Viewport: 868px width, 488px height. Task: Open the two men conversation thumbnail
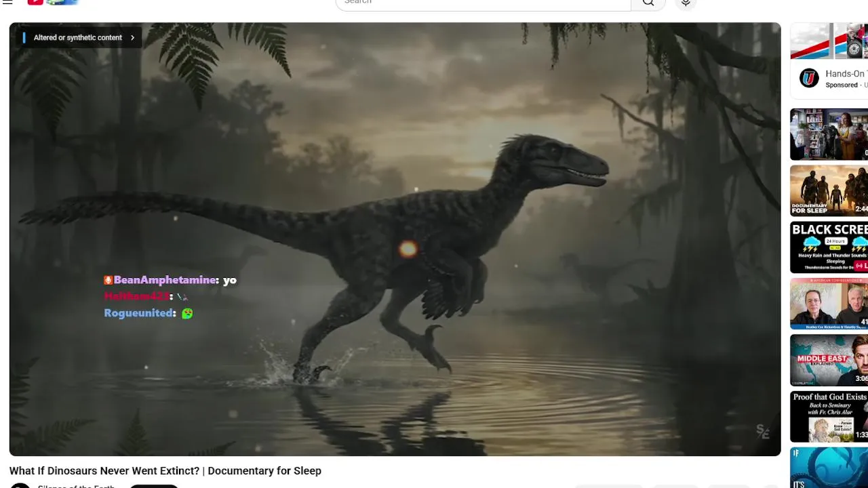click(x=829, y=304)
